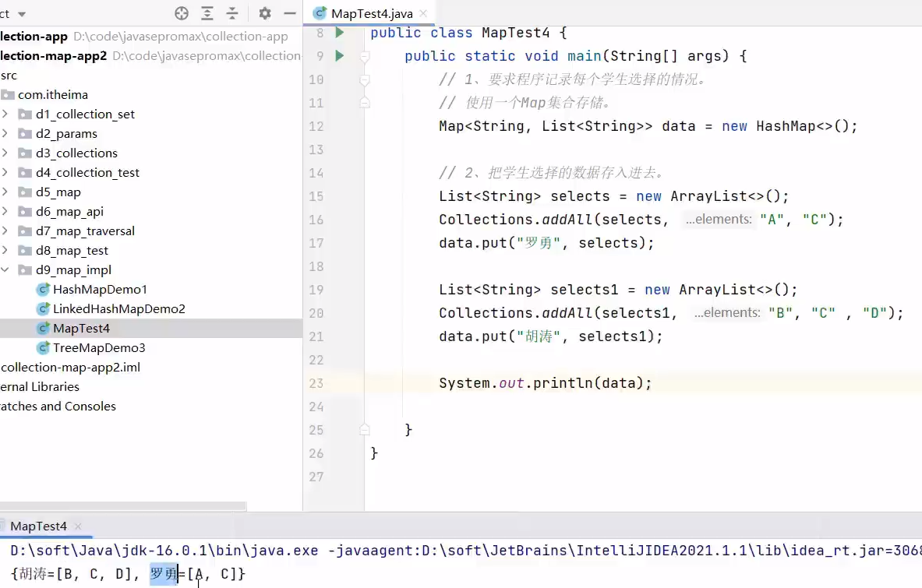The height and width of the screenshot is (588, 922).
Task: Open project panel settings gear
Action: (265, 13)
